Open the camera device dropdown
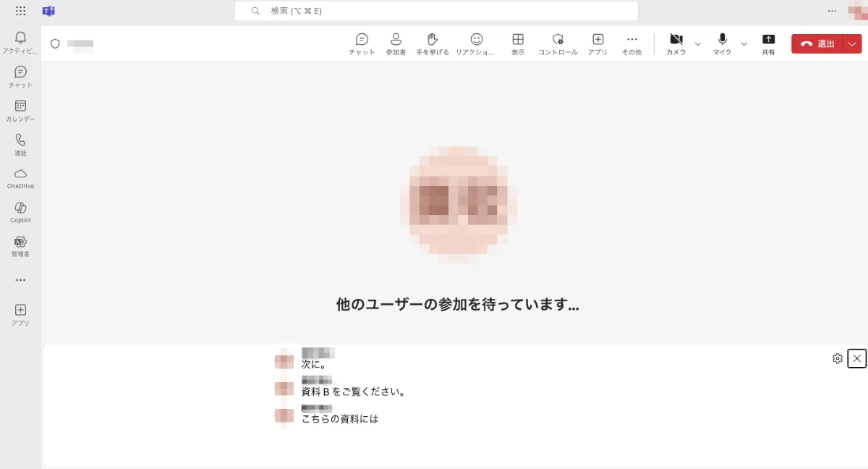 (697, 44)
